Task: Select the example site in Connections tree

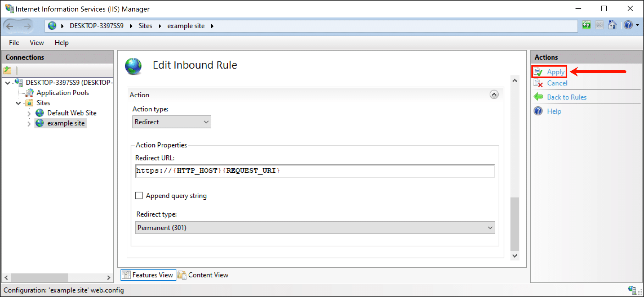Action: tap(66, 123)
